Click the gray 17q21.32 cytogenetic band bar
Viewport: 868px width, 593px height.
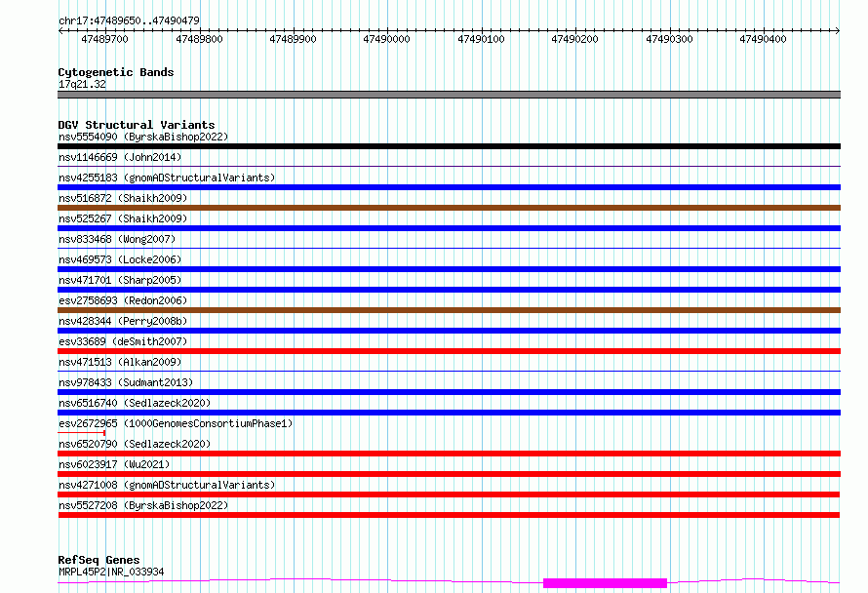coord(449,95)
